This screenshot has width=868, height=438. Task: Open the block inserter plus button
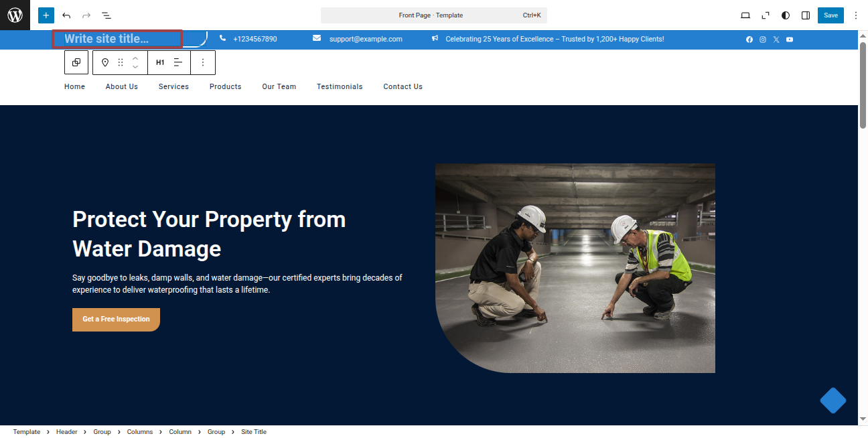click(46, 15)
